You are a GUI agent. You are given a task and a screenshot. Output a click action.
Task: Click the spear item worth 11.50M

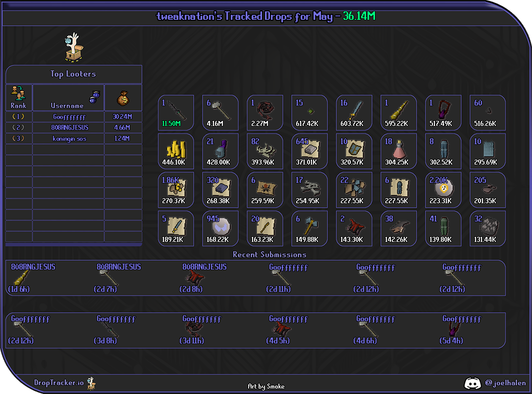tap(176, 113)
